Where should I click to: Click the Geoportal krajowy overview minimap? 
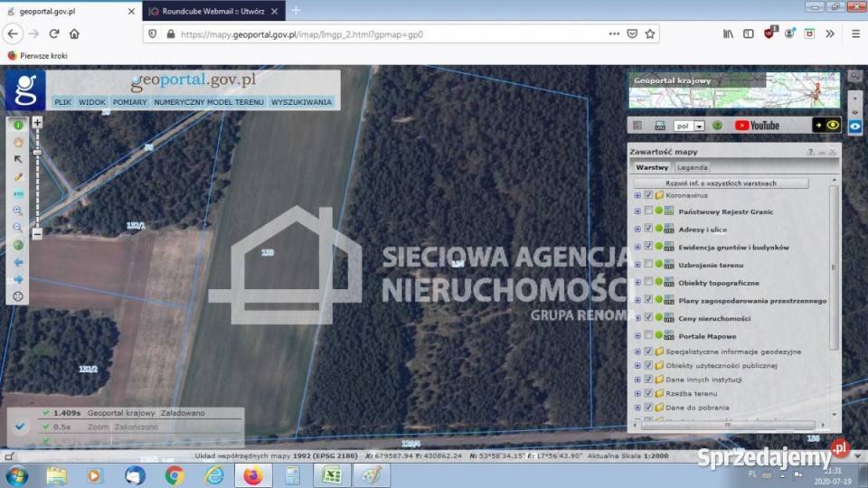click(x=734, y=90)
